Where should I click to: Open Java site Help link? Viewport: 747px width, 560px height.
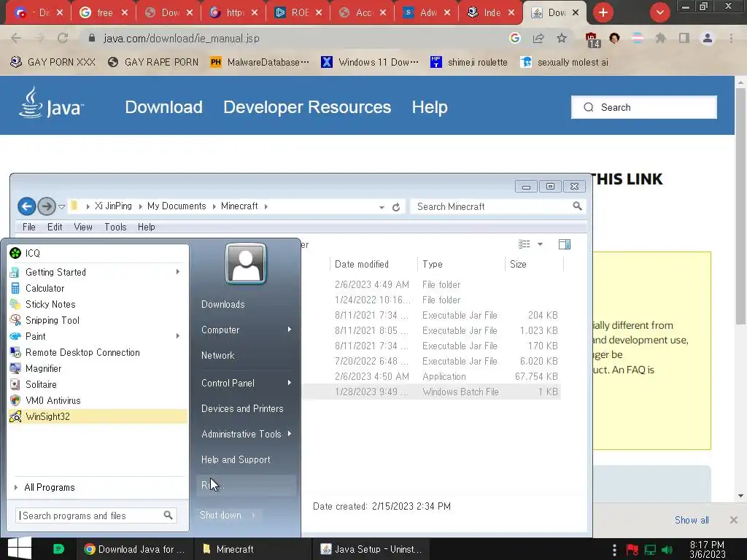click(430, 107)
